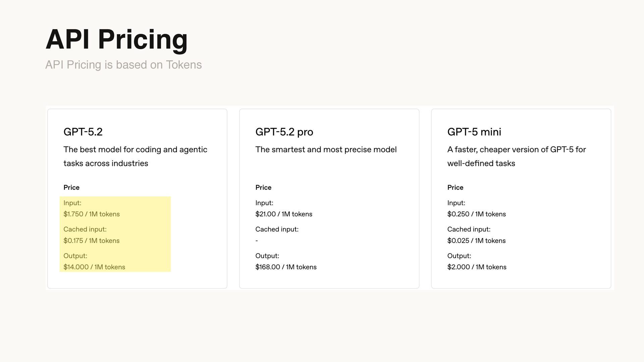Click GPT-5.2 pro input price $21.00
The width and height of the screenshot is (644, 362).
(x=283, y=214)
